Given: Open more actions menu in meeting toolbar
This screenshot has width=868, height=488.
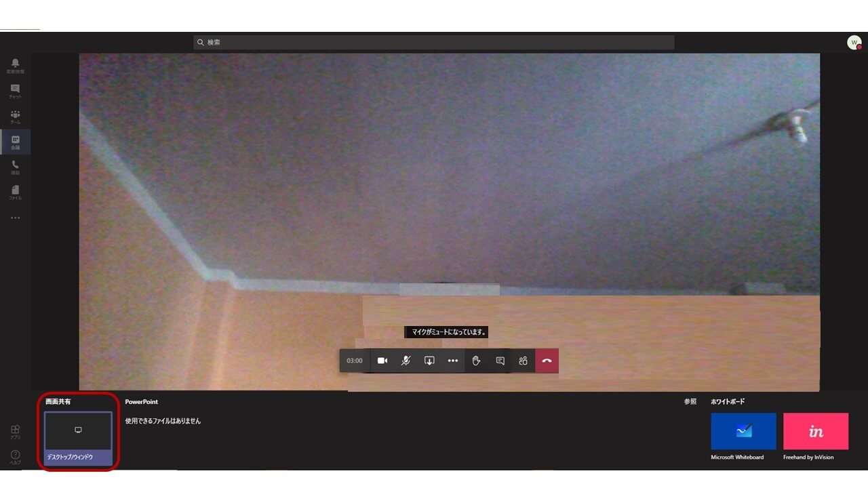Looking at the screenshot, I should point(453,361).
